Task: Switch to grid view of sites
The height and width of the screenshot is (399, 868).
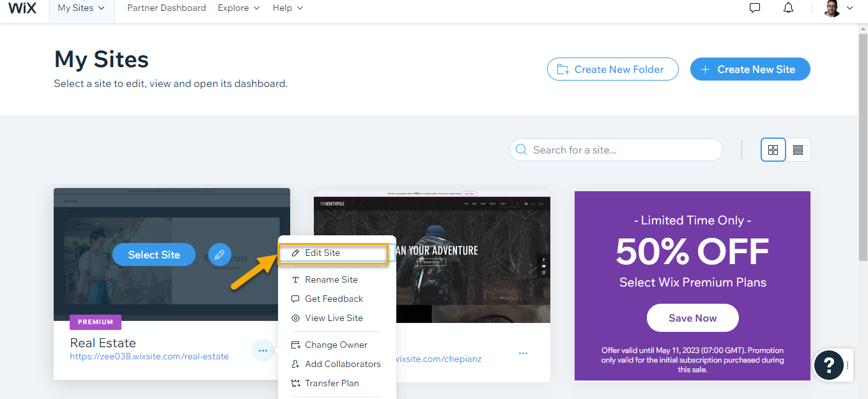Action: click(x=773, y=150)
